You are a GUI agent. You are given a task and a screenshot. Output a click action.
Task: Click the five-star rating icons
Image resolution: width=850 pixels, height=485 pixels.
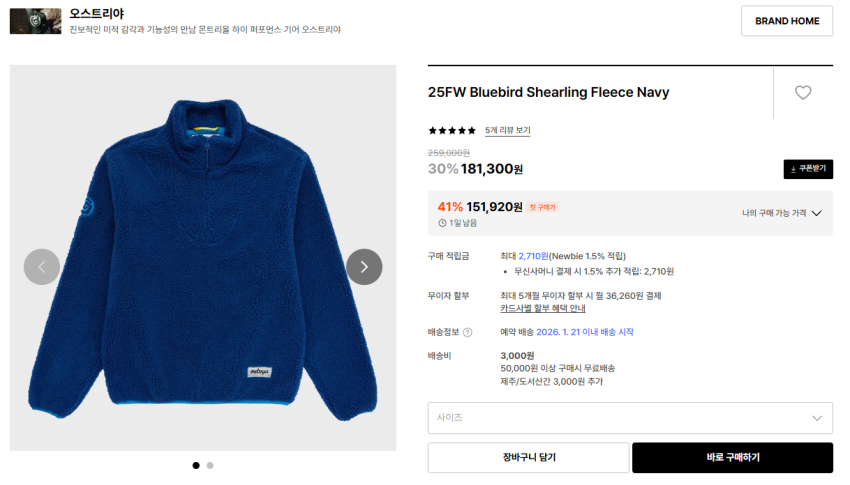452,131
